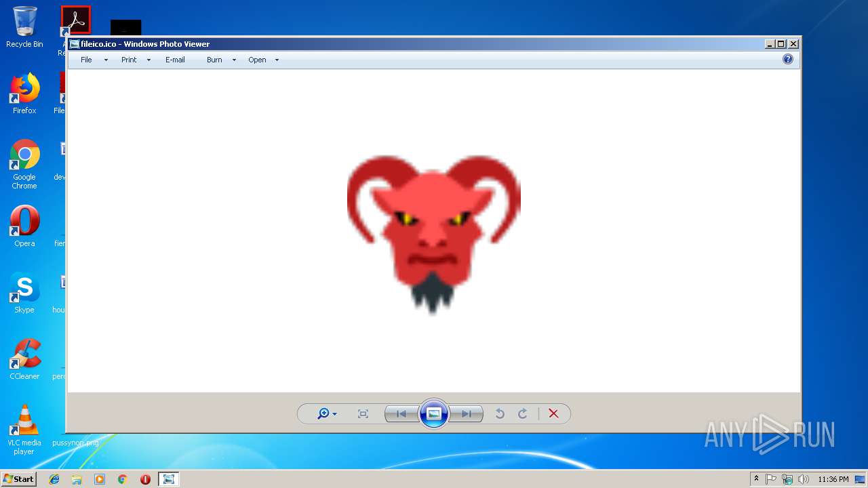
Task: Click the network tray icon
Action: [x=787, y=479]
